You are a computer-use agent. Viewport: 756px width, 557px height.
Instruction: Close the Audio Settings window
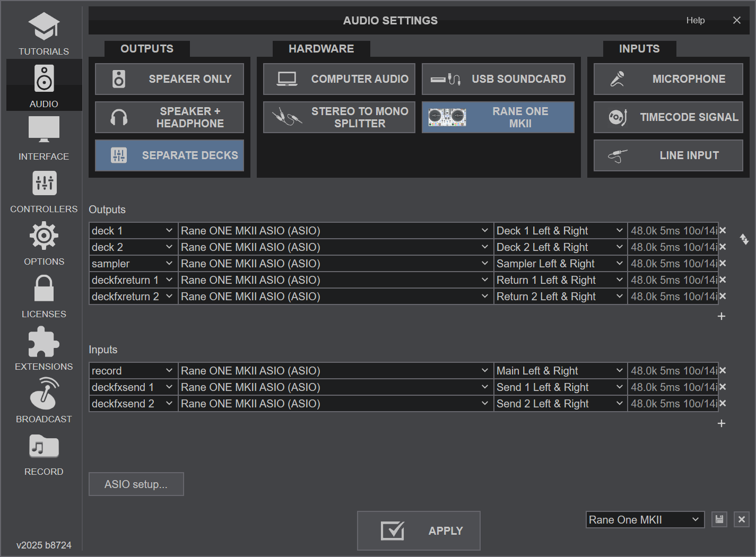pyautogui.click(x=737, y=20)
